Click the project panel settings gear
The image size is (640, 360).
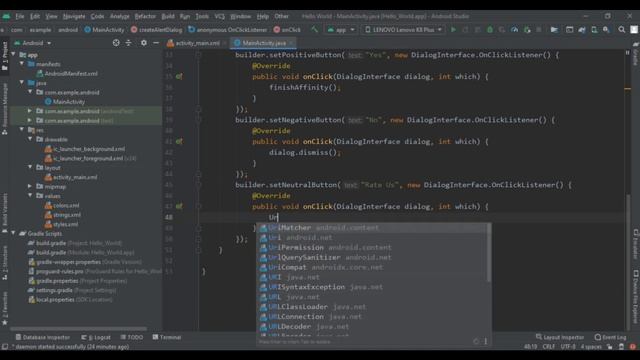(144, 43)
